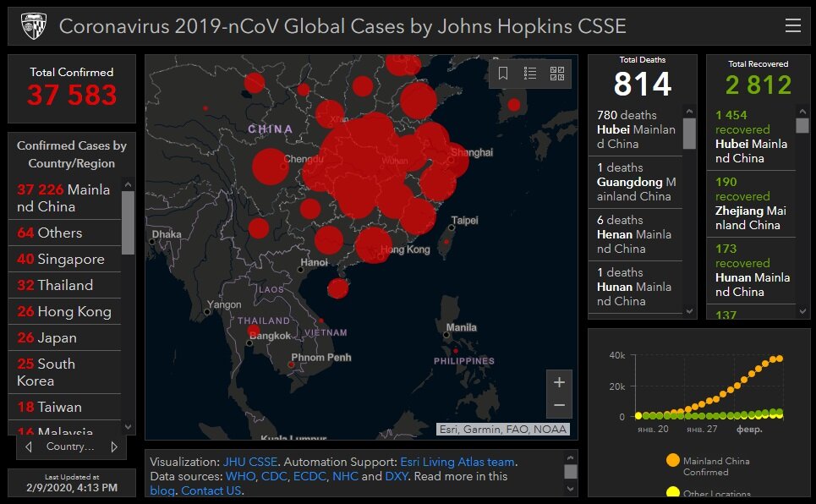Click the red circle over South Korea
Viewport: 816px width, 504px height.
514,105
